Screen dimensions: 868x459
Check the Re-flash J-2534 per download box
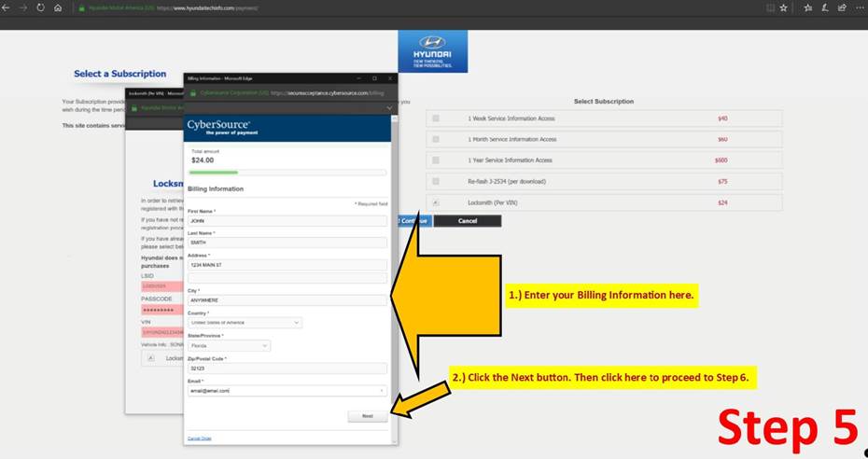436,181
